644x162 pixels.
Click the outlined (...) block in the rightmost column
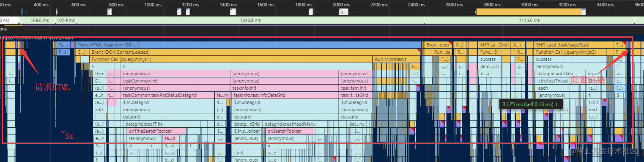click(x=620, y=88)
